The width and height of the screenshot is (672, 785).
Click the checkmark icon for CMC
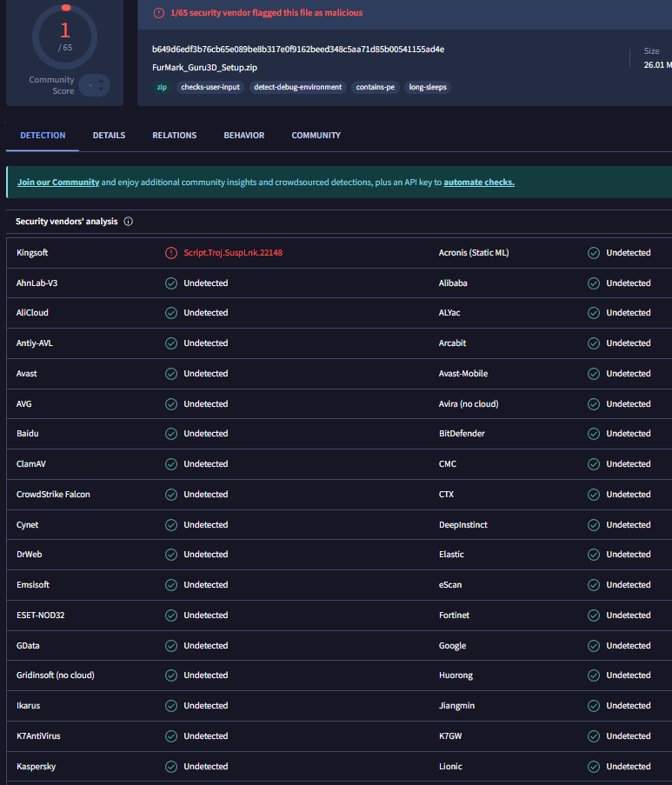click(x=594, y=464)
